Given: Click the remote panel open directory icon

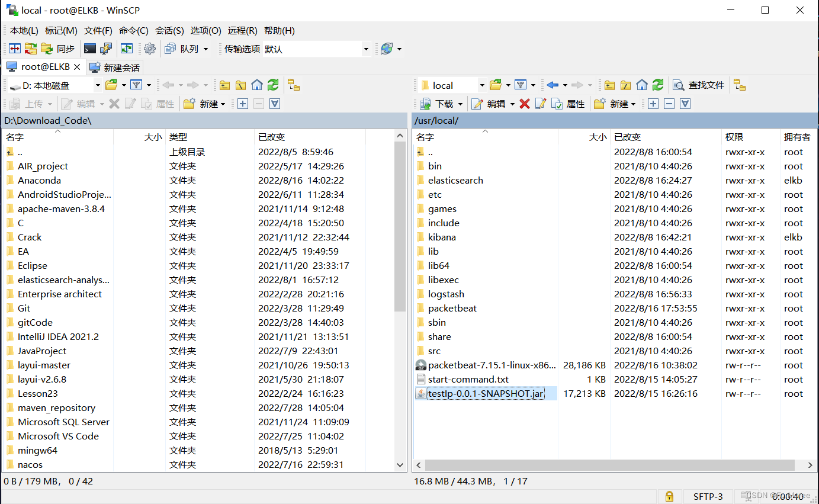Looking at the screenshot, I should (496, 85).
